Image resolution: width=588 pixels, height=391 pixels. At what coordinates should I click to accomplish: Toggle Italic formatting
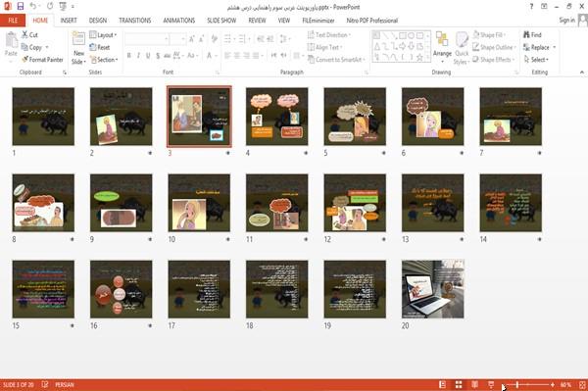[x=138, y=56]
